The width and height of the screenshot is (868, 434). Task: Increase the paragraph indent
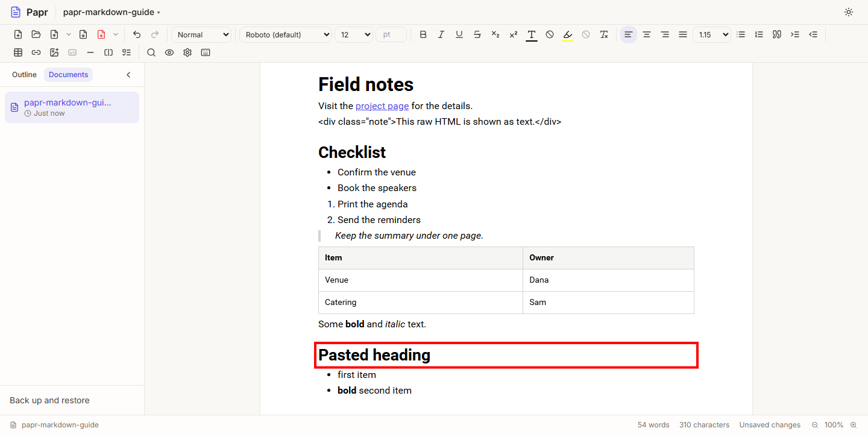(795, 34)
